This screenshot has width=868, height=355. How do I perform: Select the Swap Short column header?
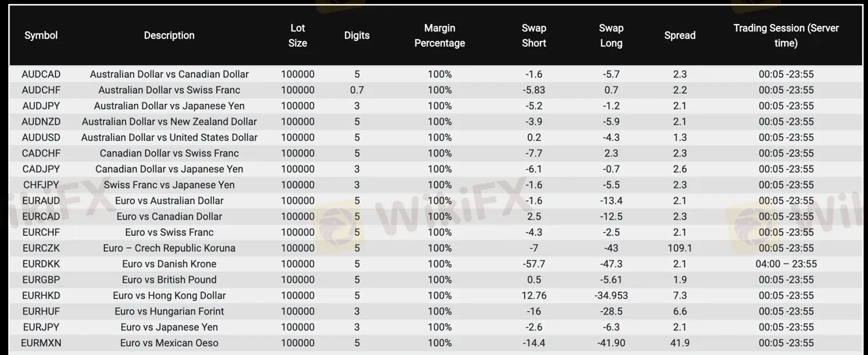(x=534, y=36)
